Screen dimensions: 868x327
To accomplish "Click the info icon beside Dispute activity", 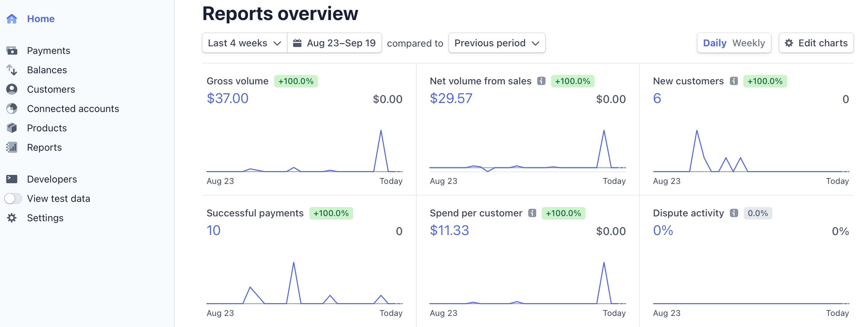I will pyautogui.click(x=734, y=213).
